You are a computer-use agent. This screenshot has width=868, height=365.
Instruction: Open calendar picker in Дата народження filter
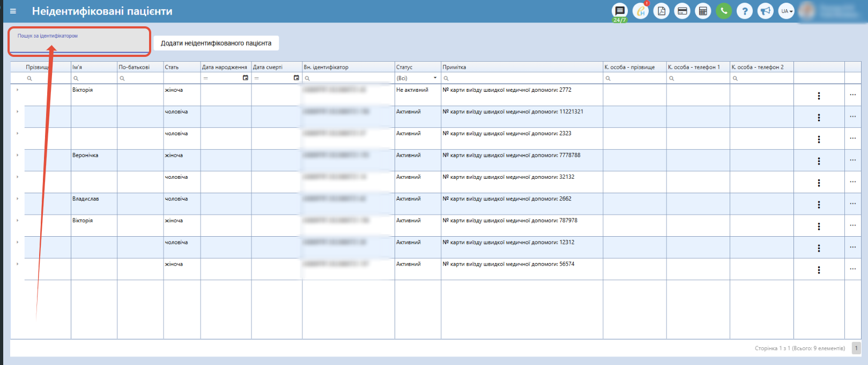click(246, 78)
